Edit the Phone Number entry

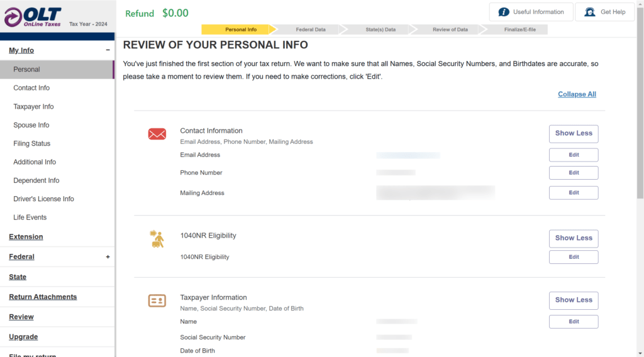tap(573, 173)
